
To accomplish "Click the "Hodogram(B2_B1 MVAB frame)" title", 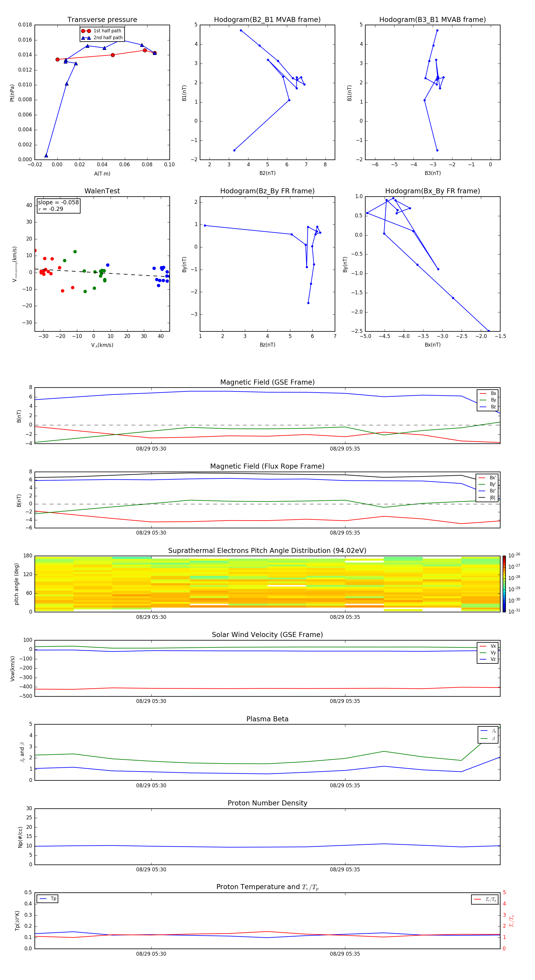I will 267,20.
